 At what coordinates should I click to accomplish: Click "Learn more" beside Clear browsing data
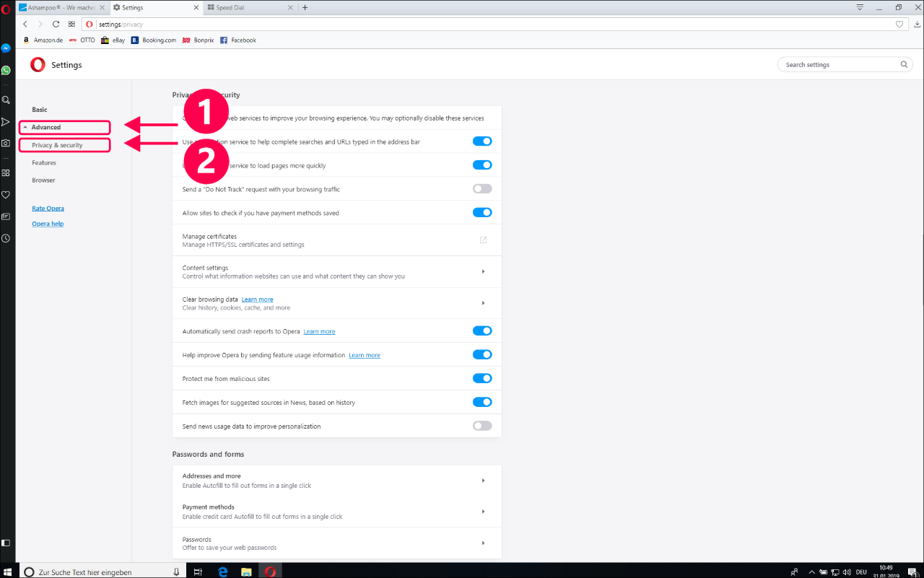(257, 299)
